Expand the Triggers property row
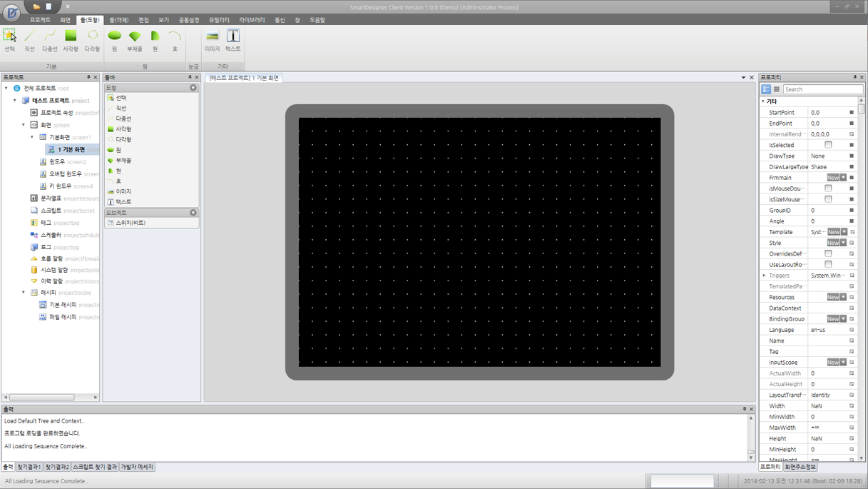 (764, 276)
